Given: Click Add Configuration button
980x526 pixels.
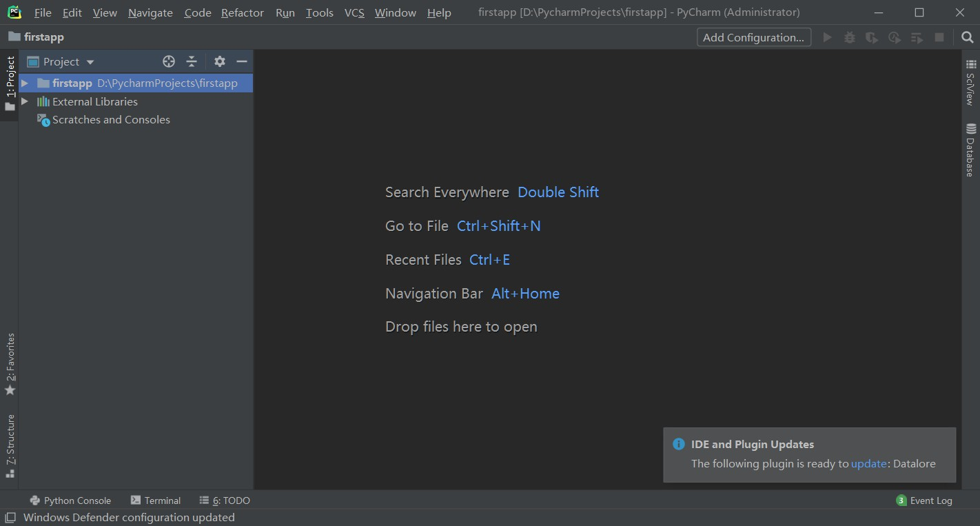Looking at the screenshot, I should (753, 37).
